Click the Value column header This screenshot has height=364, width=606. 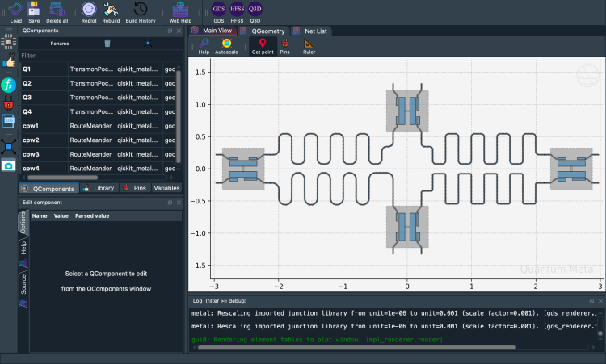pos(61,215)
